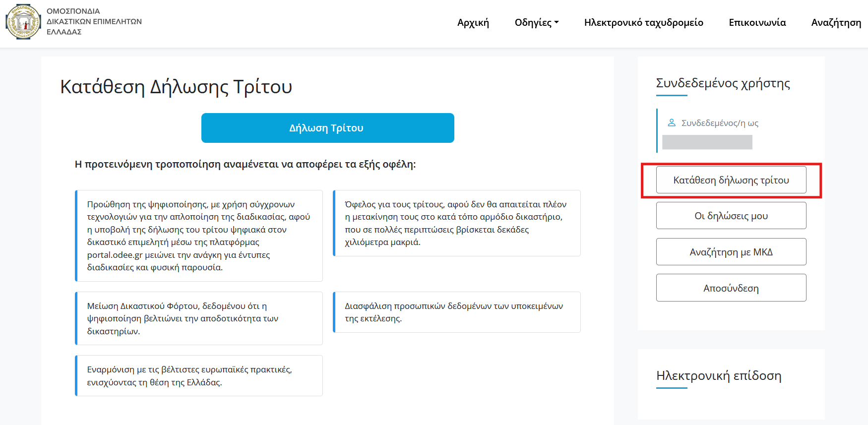Click the blue Δήλωση Τρίτου button
The height and width of the screenshot is (425, 868).
point(328,128)
